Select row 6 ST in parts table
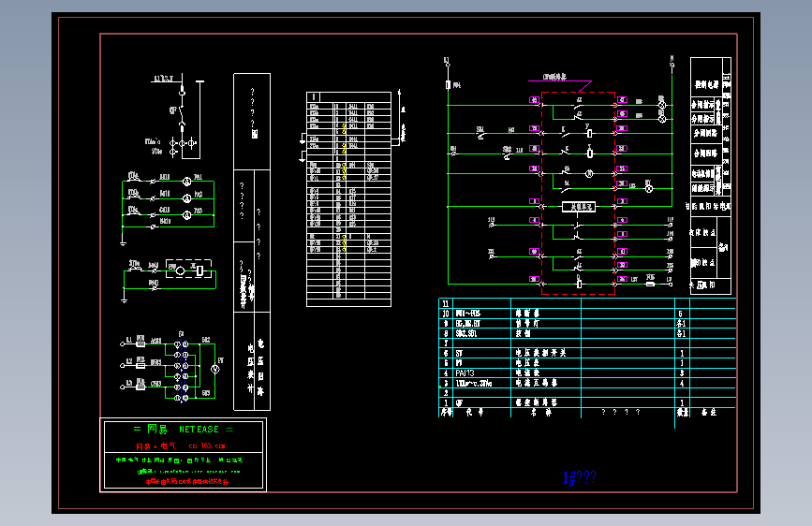 [587, 353]
